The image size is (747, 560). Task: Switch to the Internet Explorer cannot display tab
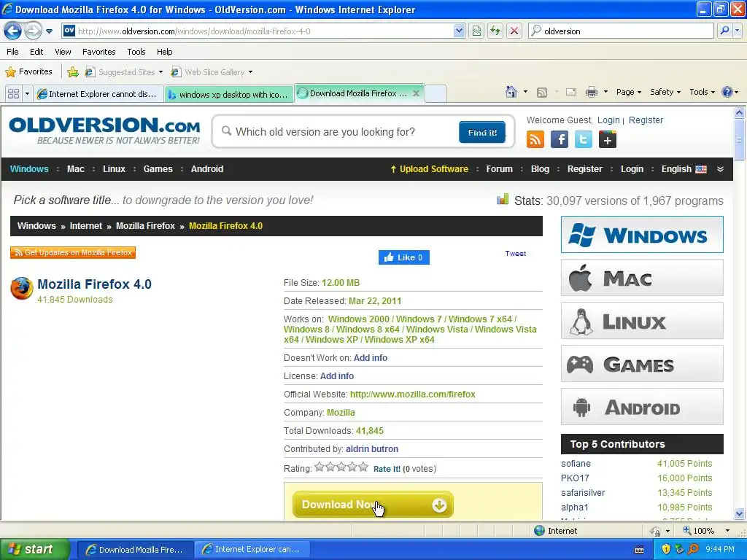point(99,94)
